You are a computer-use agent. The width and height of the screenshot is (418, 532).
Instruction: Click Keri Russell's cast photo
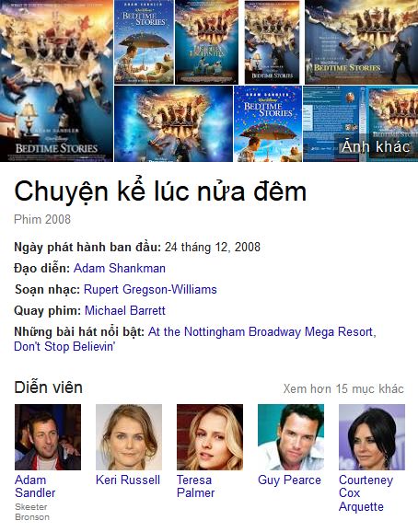pos(129,437)
